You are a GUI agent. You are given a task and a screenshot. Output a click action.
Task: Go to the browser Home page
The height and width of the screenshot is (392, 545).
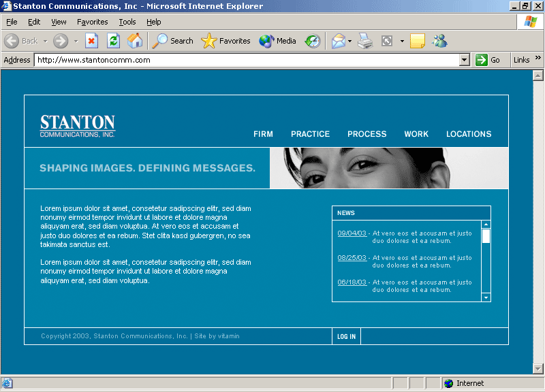point(135,41)
